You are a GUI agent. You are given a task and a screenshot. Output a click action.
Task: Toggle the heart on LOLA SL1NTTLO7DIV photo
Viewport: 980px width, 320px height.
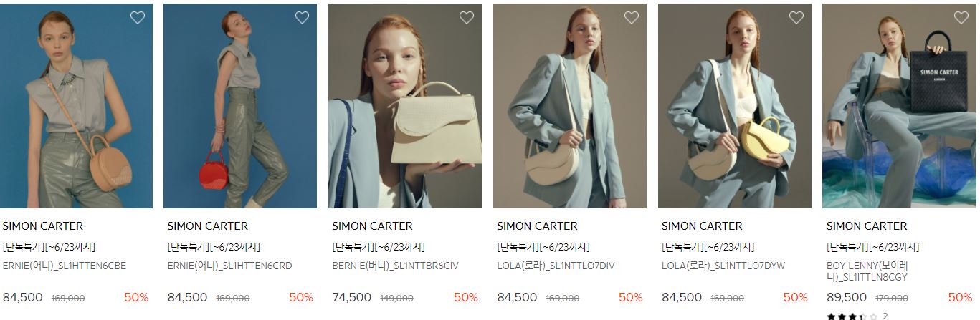point(632,18)
